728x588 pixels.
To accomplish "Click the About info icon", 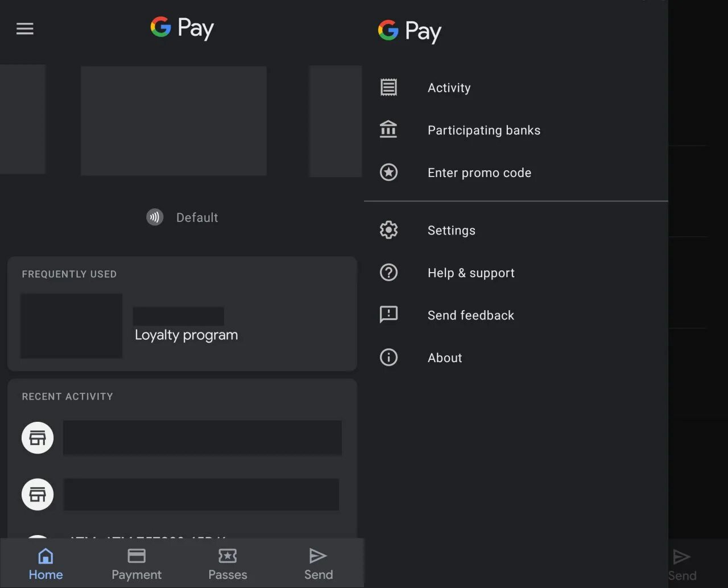I will click(388, 357).
